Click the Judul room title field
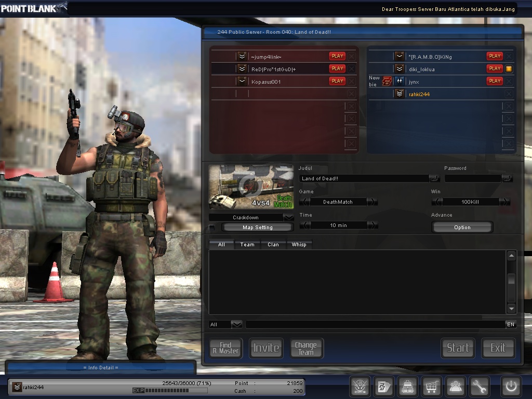 tap(364, 179)
